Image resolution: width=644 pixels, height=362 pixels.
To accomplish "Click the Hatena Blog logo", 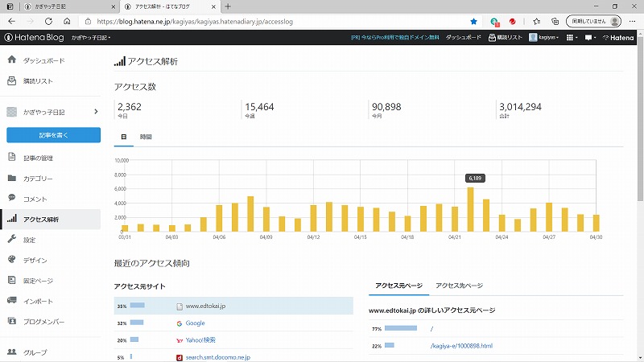I will point(34,37).
